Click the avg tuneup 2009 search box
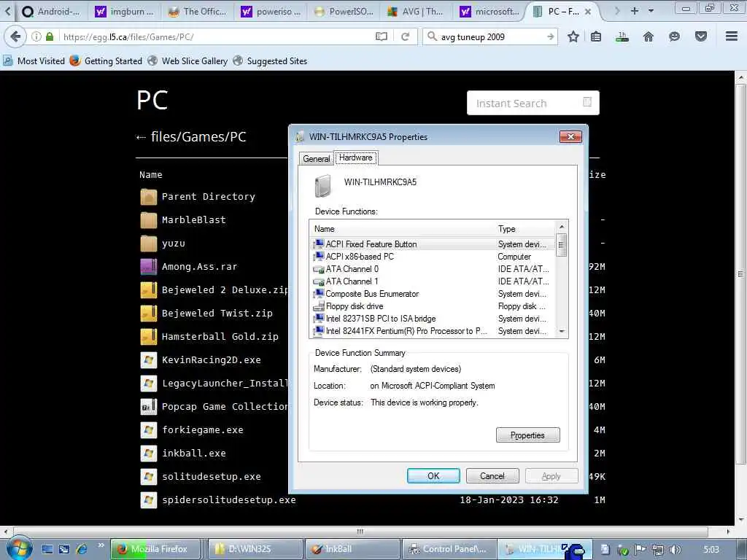This screenshot has width=747, height=560. [x=489, y=36]
